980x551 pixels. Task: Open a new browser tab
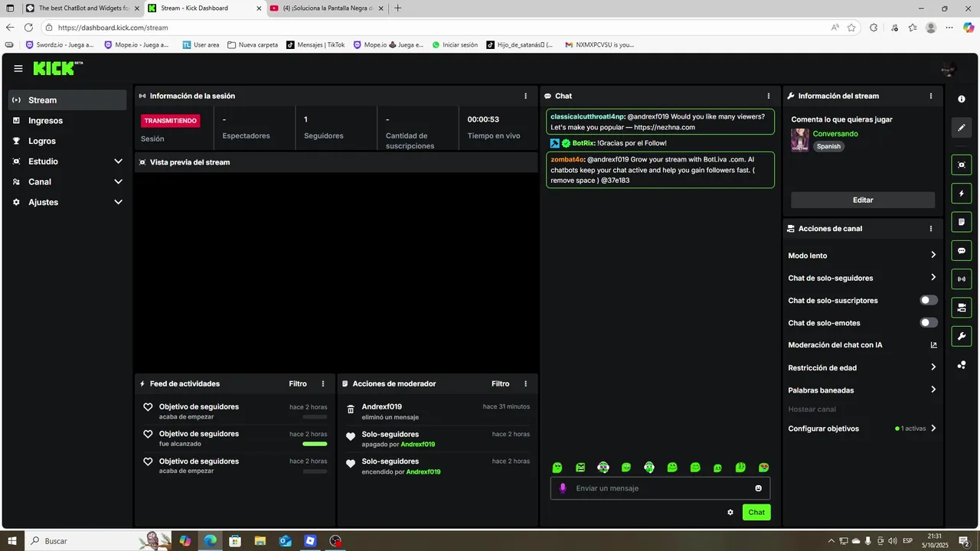point(397,8)
